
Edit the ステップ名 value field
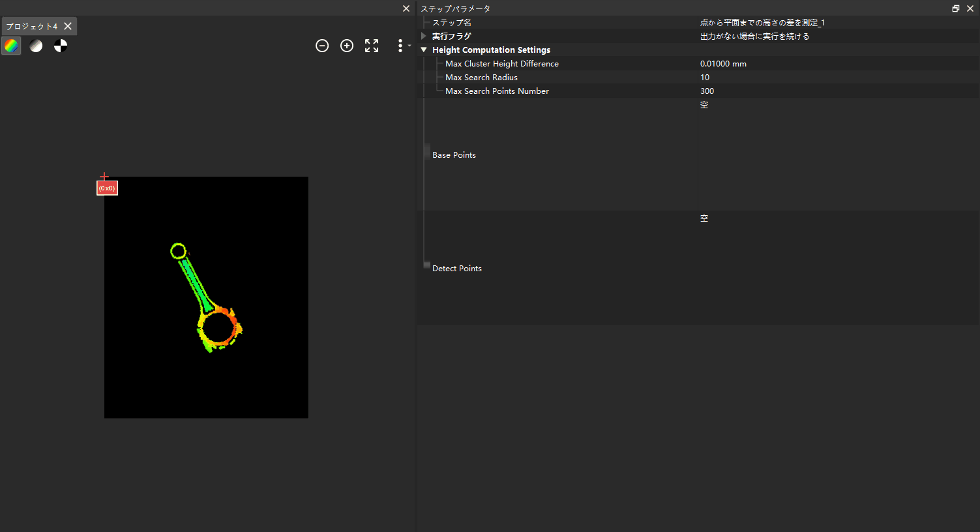pyautogui.click(x=838, y=23)
